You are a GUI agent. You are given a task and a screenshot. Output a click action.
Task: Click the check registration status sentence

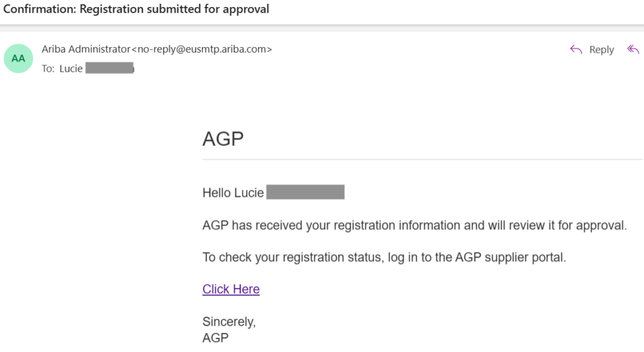(384, 257)
